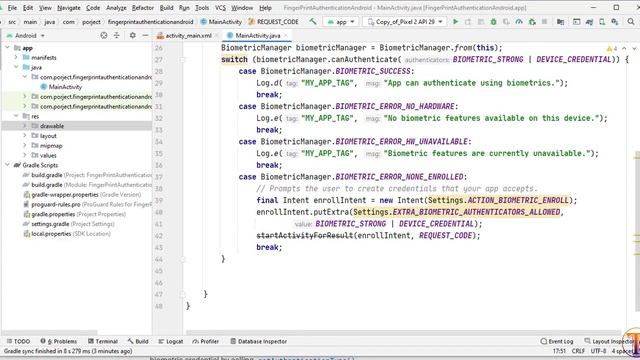Screen dimensions: 640x360
Task: Close the MainActivity.java tab
Action: tap(286, 36)
